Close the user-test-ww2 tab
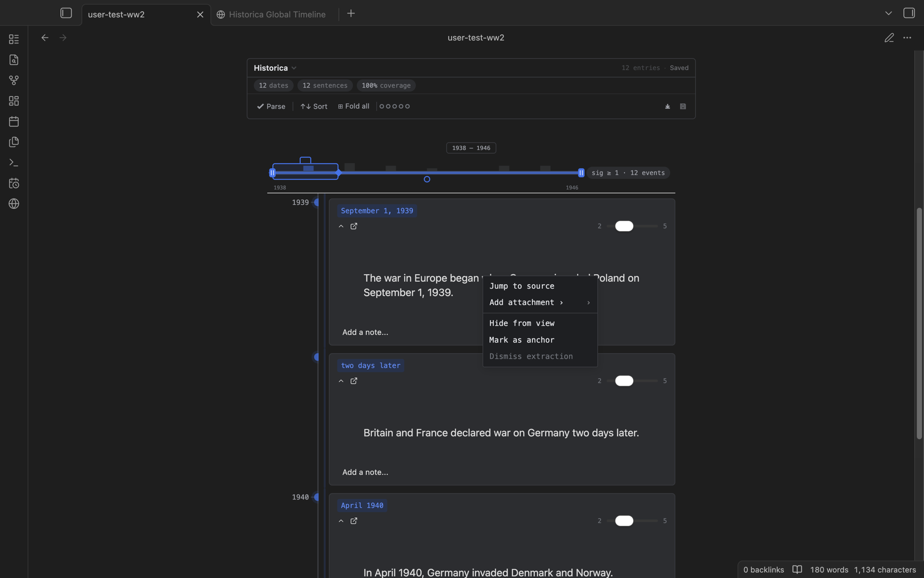 [200, 14]
